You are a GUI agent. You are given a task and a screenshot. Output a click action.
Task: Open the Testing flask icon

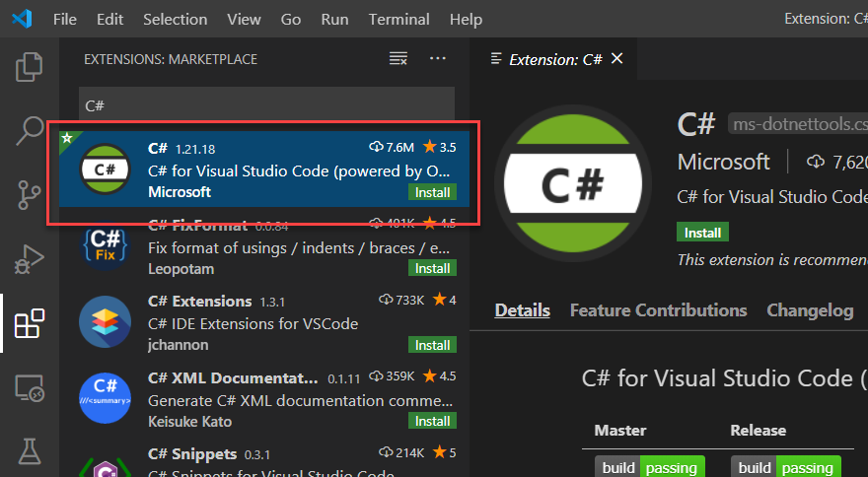tap(30, 451)
